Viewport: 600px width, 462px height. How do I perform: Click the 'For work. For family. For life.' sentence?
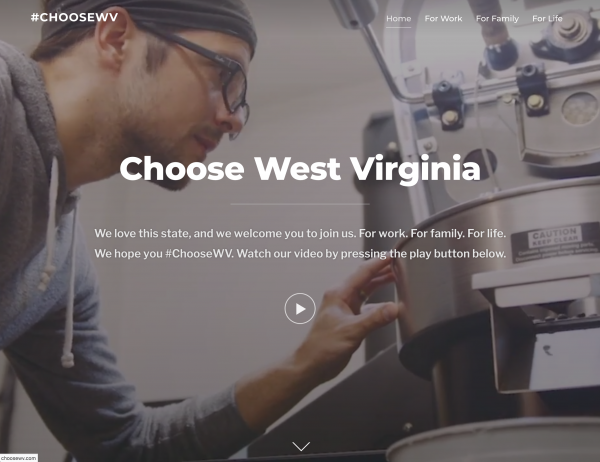point(432,233)
